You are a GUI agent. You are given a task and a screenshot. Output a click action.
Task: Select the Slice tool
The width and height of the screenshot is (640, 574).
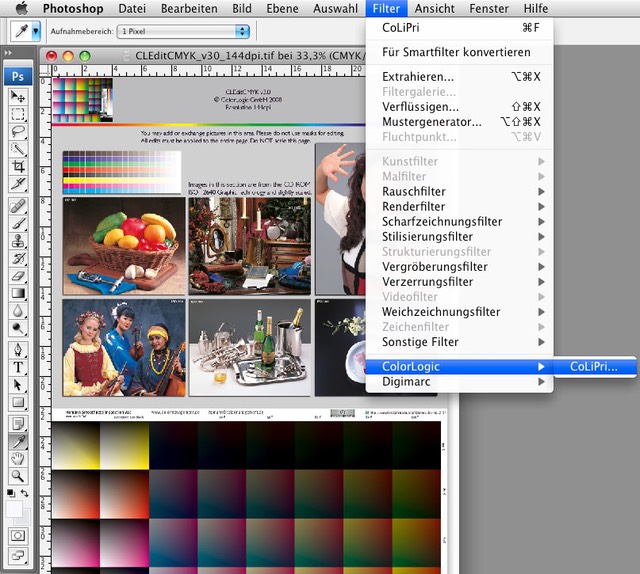18,184
